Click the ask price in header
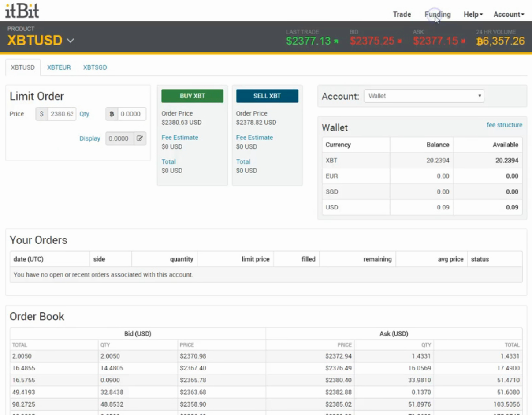The height and width of the screenshot is (415, 532). [x=435, y=41]
